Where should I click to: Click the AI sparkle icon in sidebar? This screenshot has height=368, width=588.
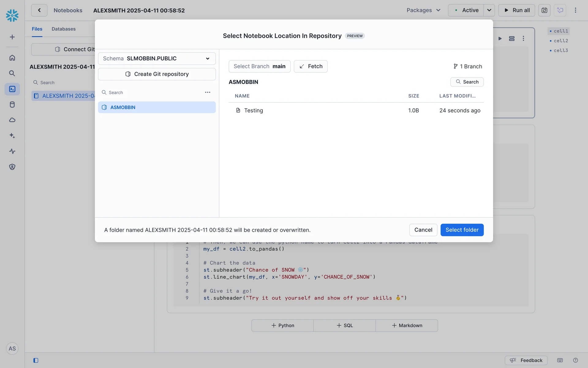point(12,136)
